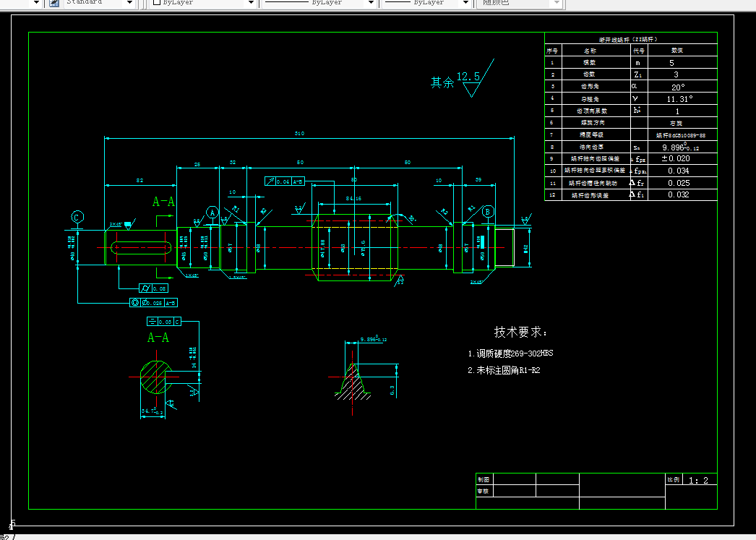Screen dimensions: 756x540
Task: Click the dimension style icon beside Standard
Action: coord(54,2)
